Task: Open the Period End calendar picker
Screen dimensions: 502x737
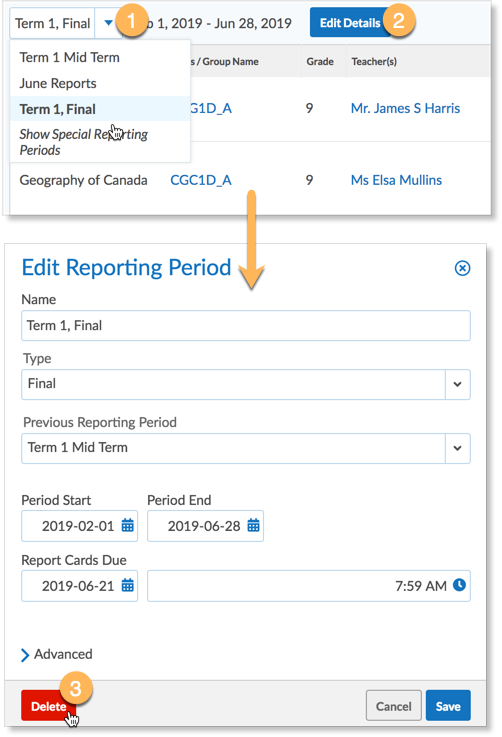Action: pos(253,525)
